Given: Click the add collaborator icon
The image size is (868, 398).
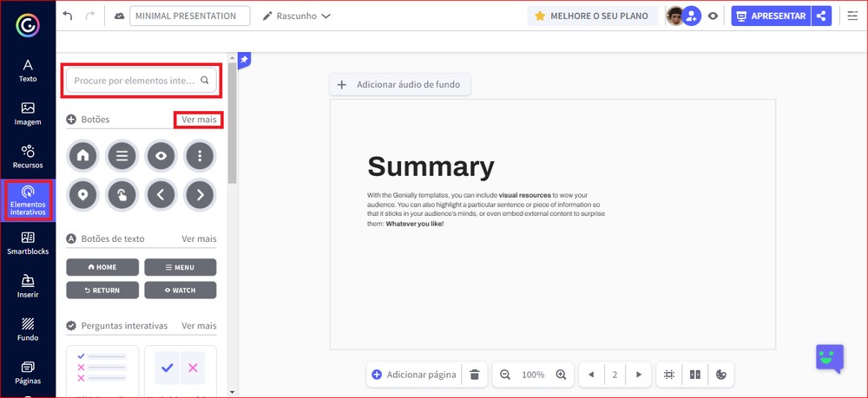Looking at the screenshot, I should pos(692,16).
